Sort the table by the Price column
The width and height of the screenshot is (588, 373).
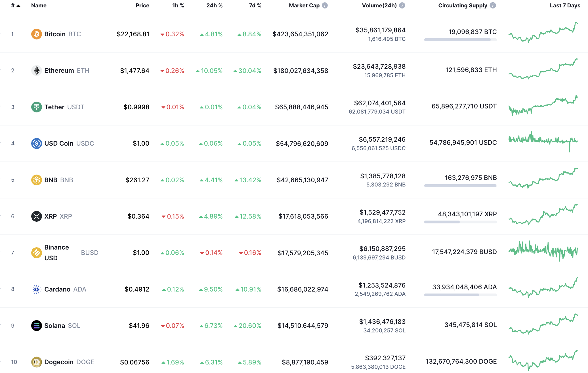[142, 5]
